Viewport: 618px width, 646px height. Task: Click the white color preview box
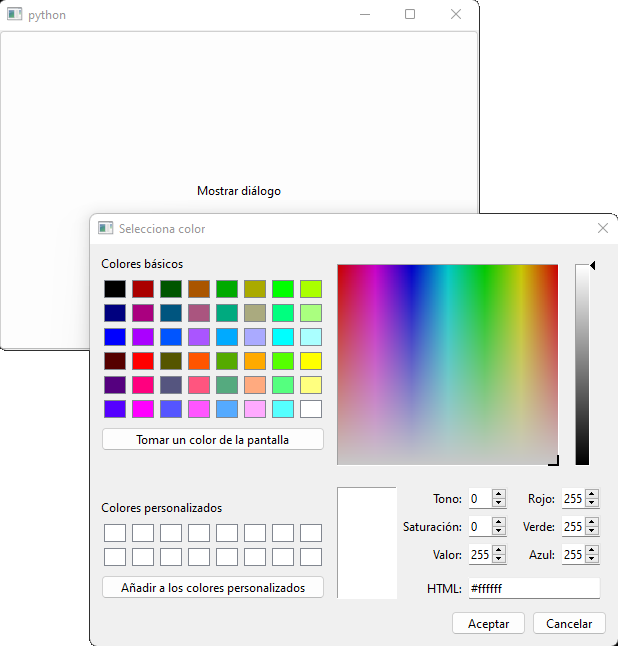click(x=367, y=543)
